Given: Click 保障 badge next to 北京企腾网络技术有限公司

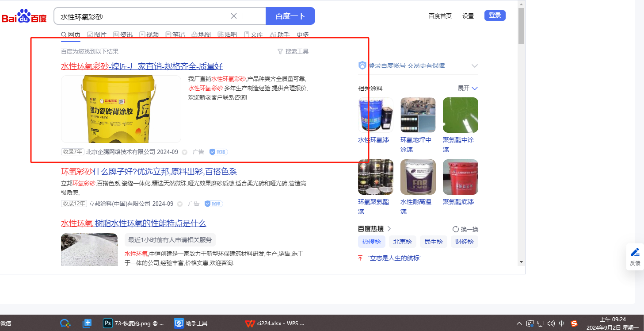Looking at the screenshot, I should click(218, 152).
